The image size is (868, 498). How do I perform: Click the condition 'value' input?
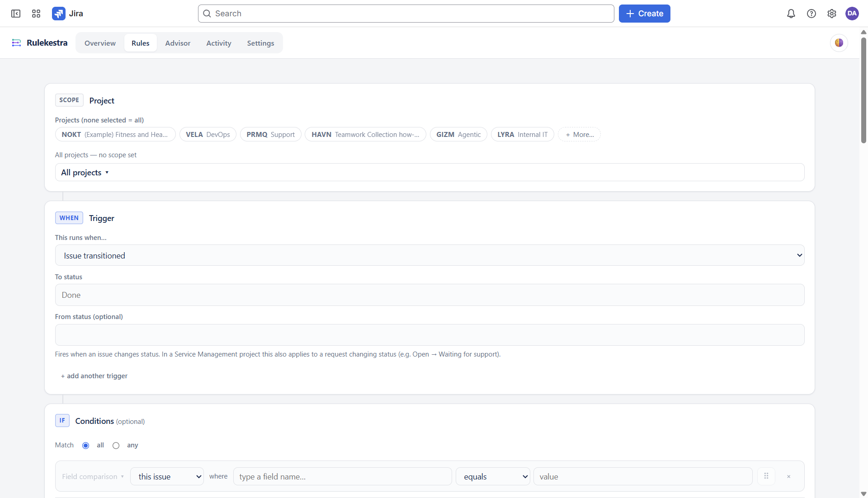click(x=642, y=476)
